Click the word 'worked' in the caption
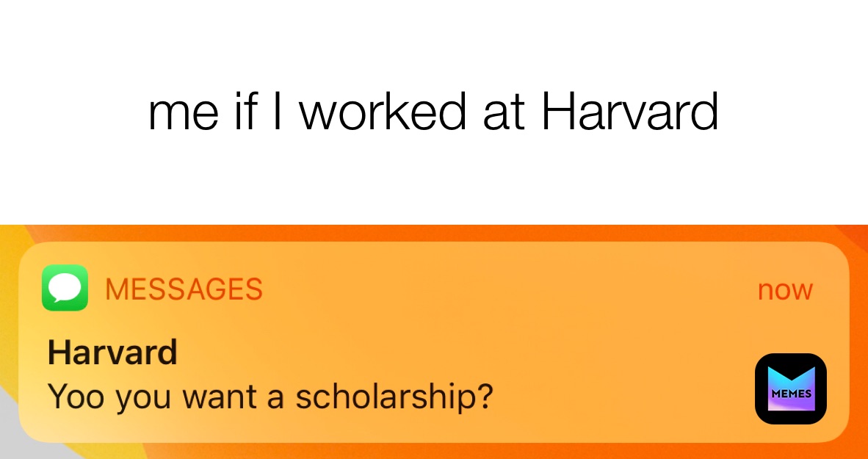The image size is (868, 459). click(382, 114)
